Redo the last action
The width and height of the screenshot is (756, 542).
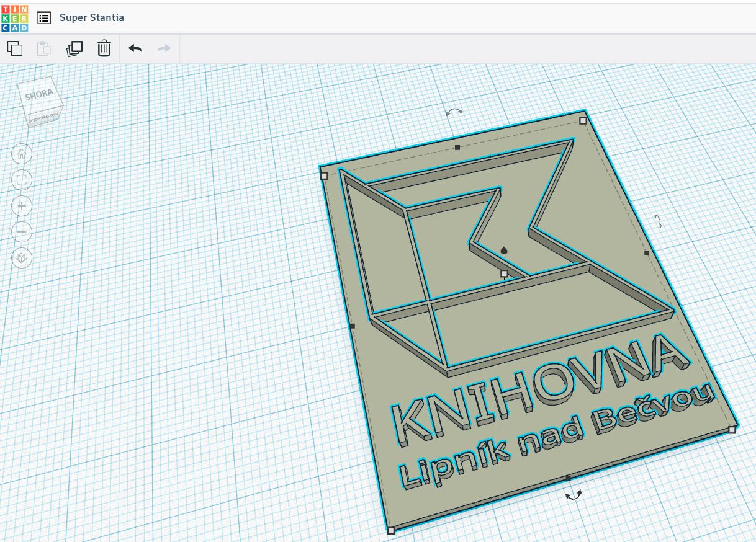(x=164, y=48)
